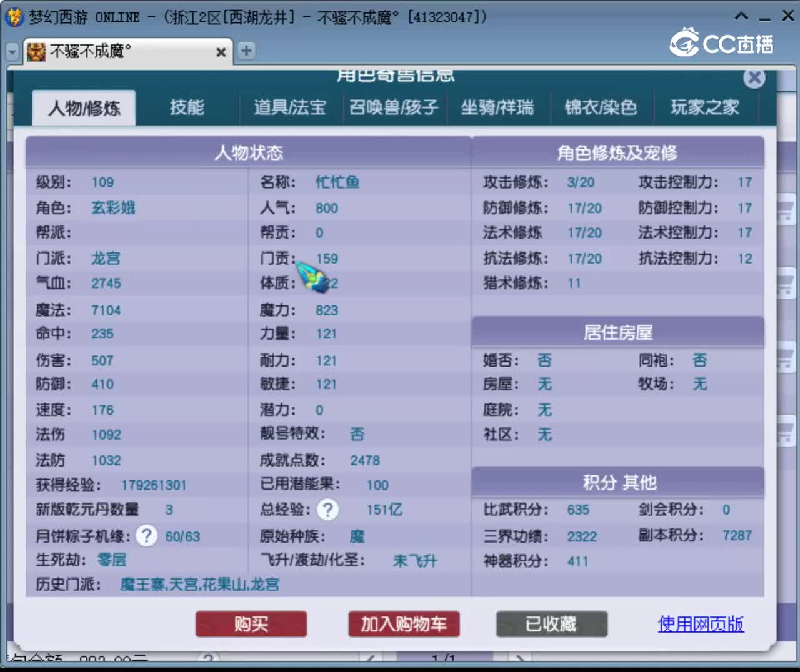This screenshot has width=800, height=672.
Task: Click the game logo icon in title bar
Action: point(14,17)
